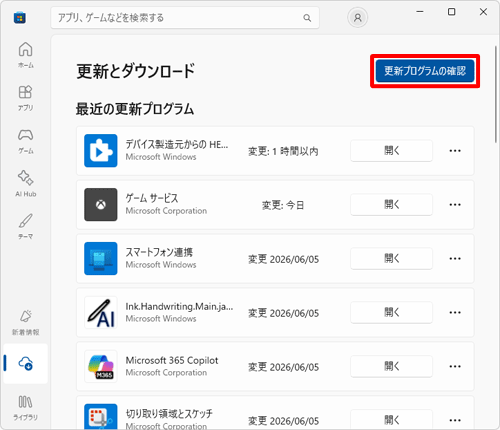500x430 pixels.
Task: Click the Microsoft Store logo icon
Action: (20, 17)
